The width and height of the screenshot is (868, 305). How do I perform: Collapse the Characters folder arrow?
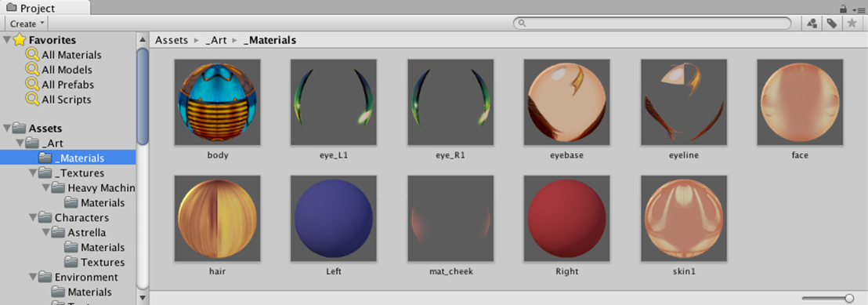[33, 218]
